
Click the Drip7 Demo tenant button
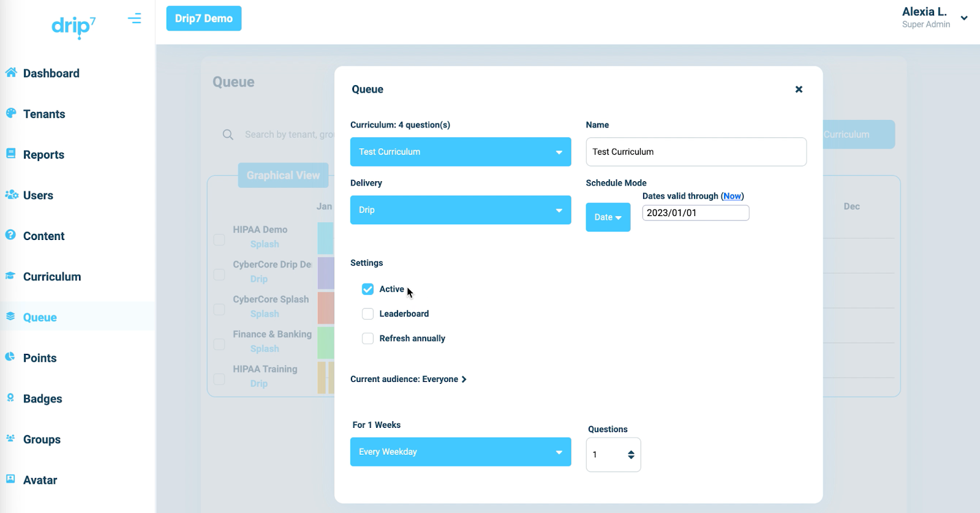coord(204,18)
